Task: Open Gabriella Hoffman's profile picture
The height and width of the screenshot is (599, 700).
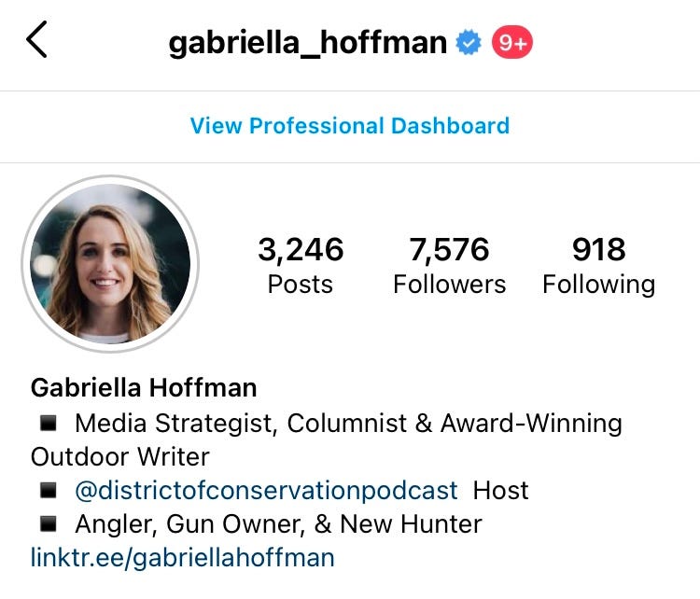Action: coord(110,264)
